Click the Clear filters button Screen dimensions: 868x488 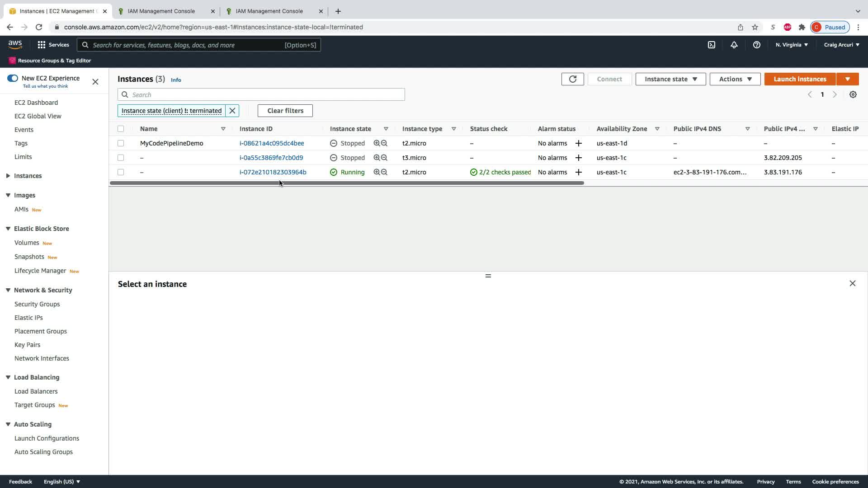(x=285, y=111)
